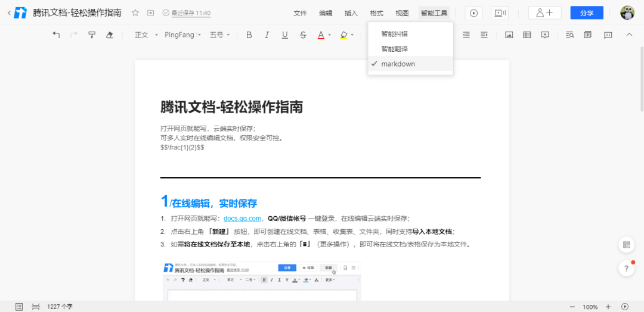Image resolution: width=644 pixels, height=312 pixels.
Task: Click the online meeting presentation icon
Action: 500,13
